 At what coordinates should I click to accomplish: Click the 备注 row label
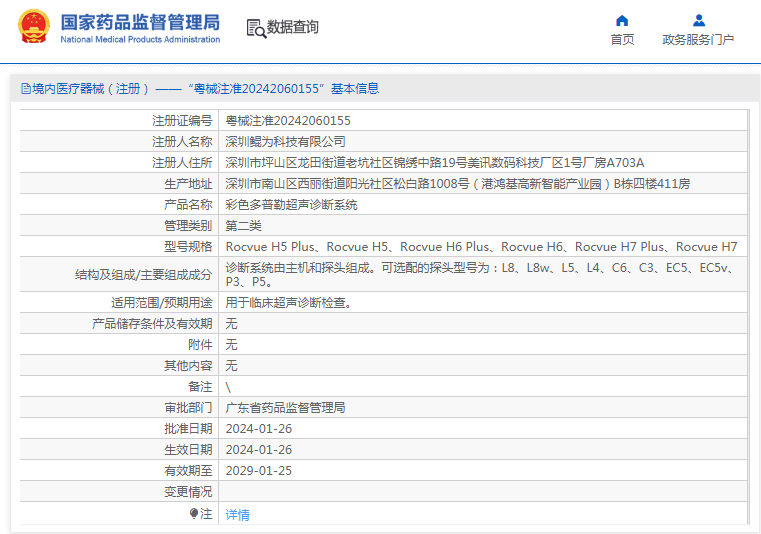pos(200,387)
